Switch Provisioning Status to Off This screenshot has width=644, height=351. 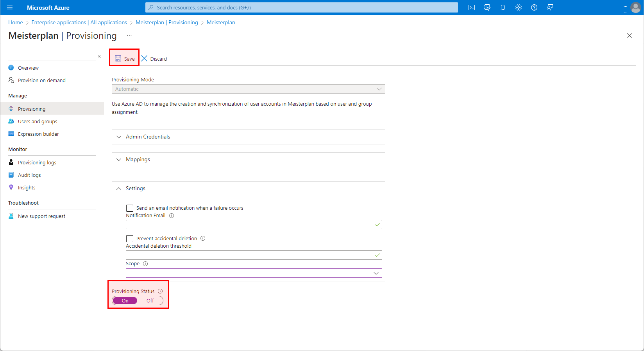coord(150,301)
